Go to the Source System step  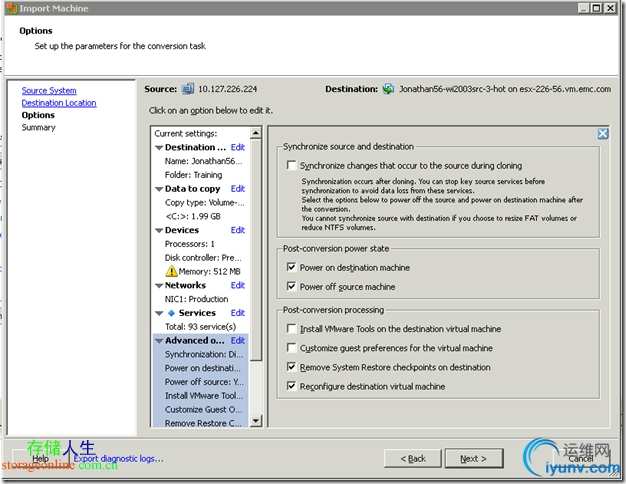click(49, 91)
